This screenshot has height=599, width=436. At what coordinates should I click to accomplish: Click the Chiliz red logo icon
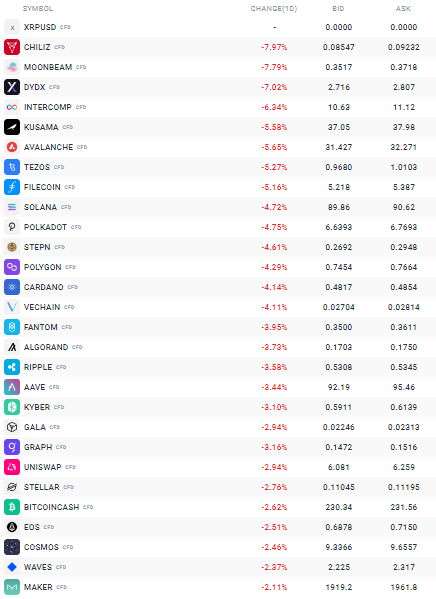click(x=12, y=47)
